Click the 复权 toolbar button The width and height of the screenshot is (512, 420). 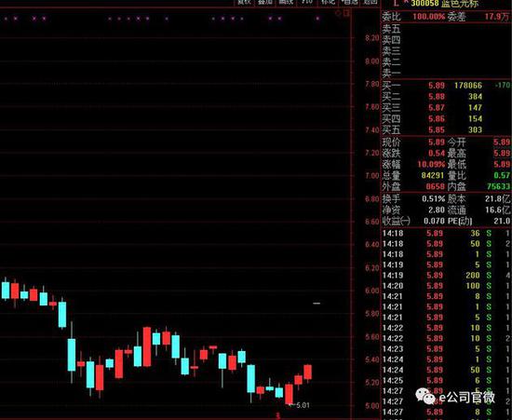[244, 2]
